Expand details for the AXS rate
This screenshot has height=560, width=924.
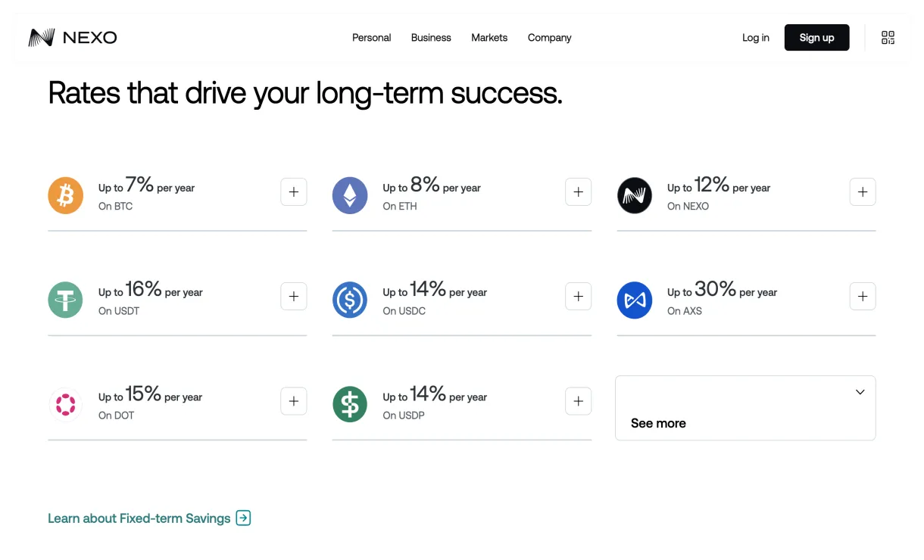coord(863,296)
